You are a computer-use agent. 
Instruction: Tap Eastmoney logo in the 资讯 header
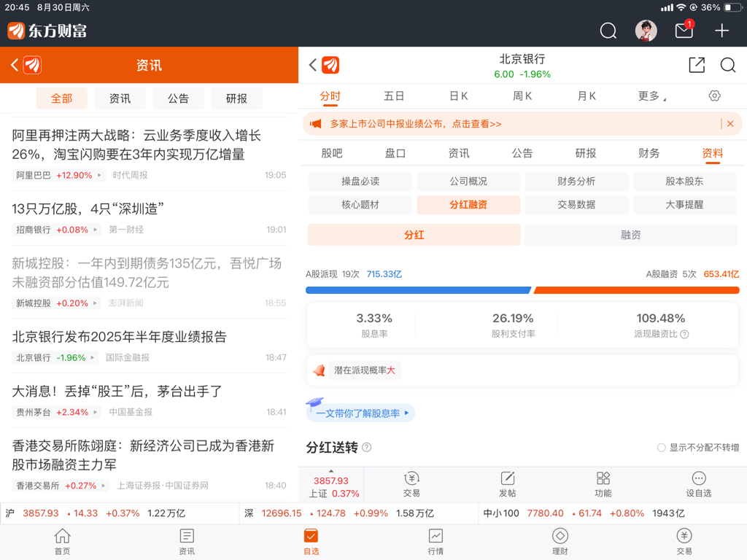coord(33,65)
